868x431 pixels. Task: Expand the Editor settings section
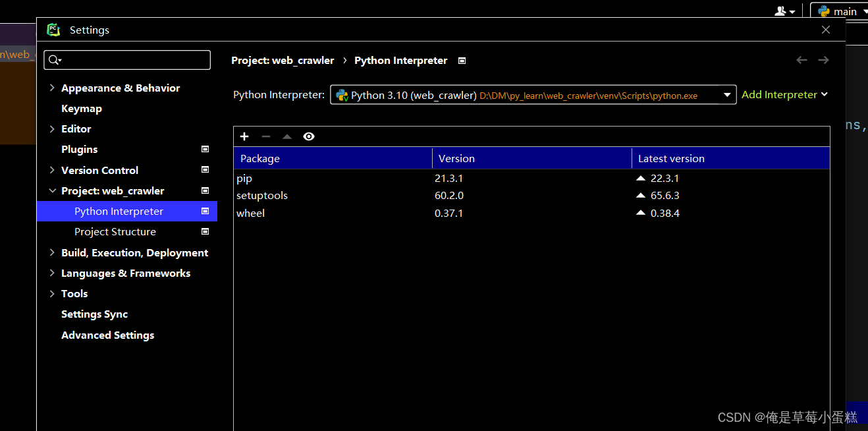click(52, 129)
